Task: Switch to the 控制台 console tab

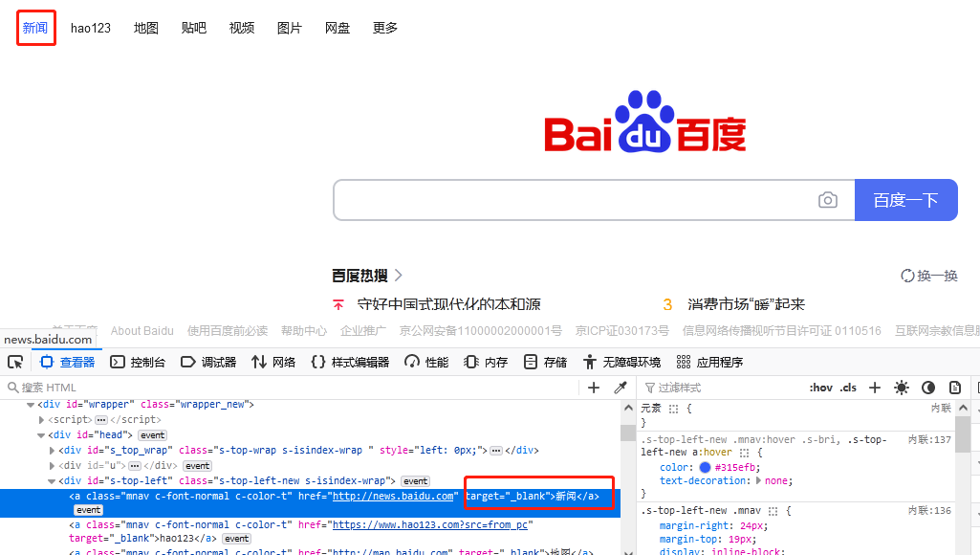Action: [138, 363]
